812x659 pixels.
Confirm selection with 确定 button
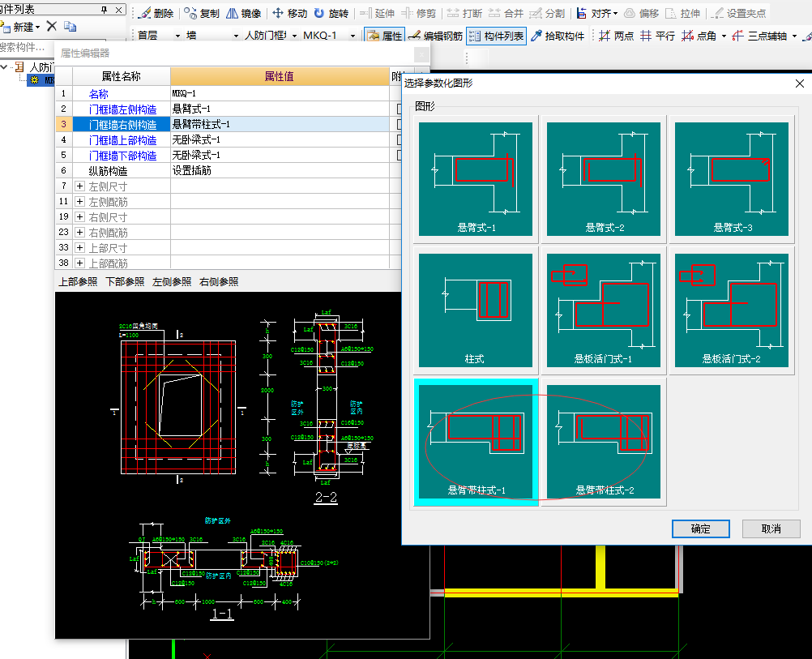coord(701,529)
